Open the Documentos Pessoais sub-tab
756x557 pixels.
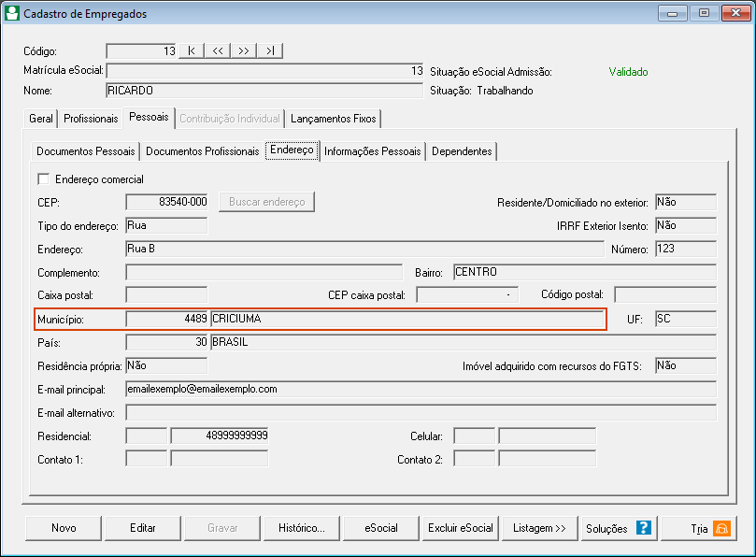86,151
